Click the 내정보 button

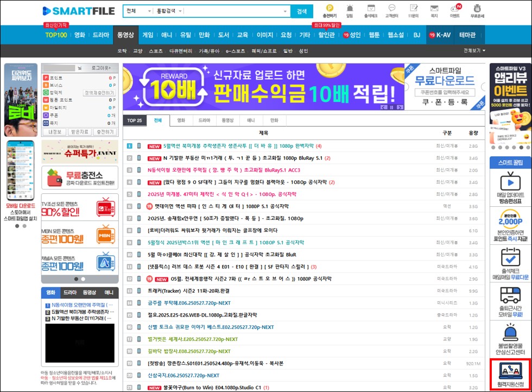pos(55,132)
